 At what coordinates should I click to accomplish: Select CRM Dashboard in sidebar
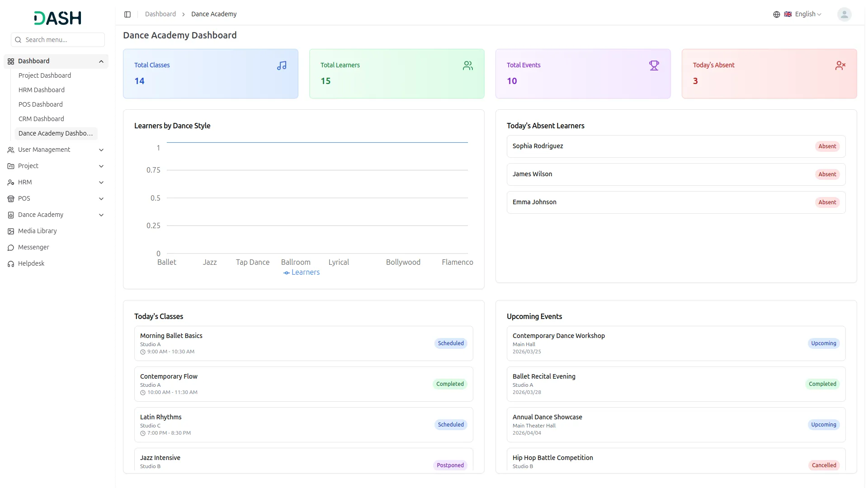(41, 119)
